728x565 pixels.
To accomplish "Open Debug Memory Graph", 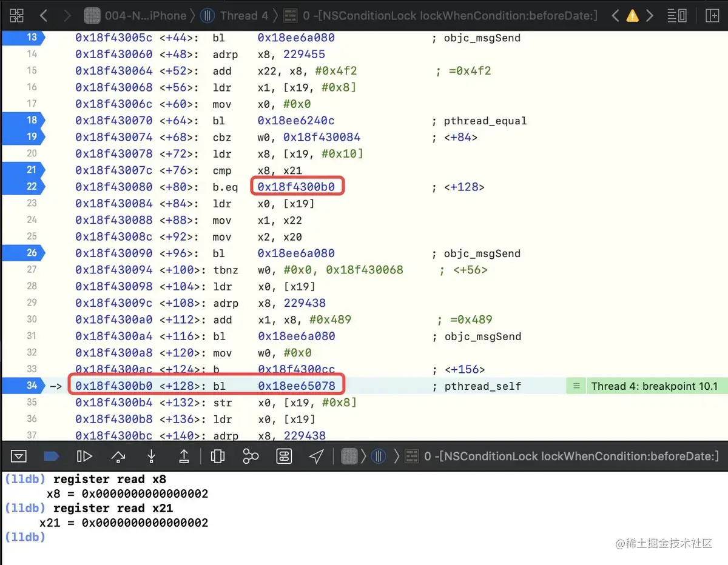I will pyautogui.click(x=251, y=456).
